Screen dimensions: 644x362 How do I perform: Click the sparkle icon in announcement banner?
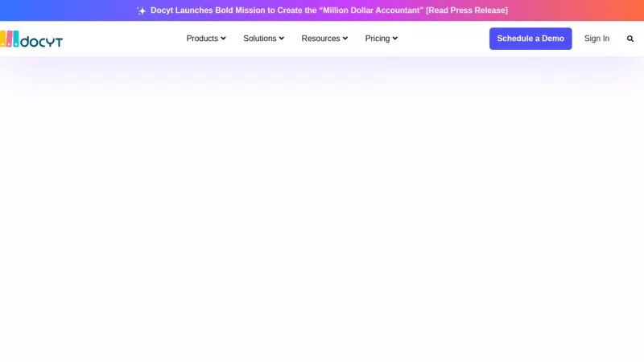point(142,10)
